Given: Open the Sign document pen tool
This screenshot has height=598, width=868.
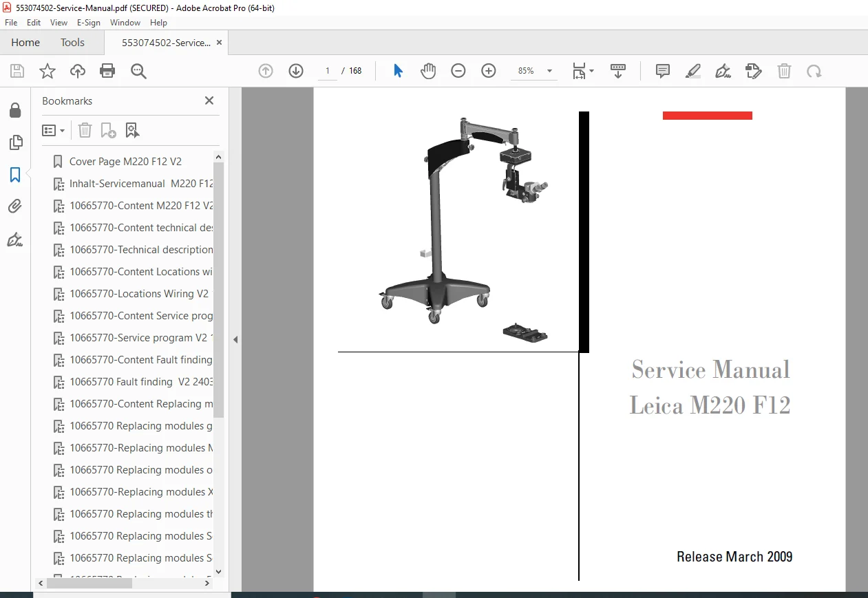Looking at the screenshot, I should 723,71.
